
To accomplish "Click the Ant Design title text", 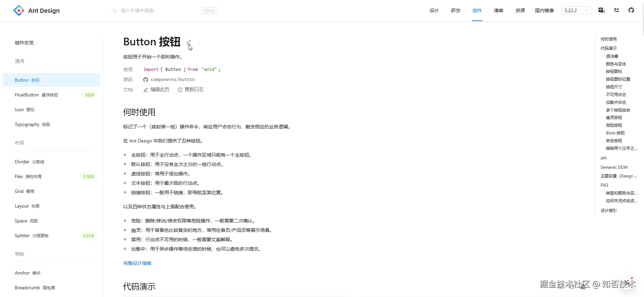I will 44,11.
